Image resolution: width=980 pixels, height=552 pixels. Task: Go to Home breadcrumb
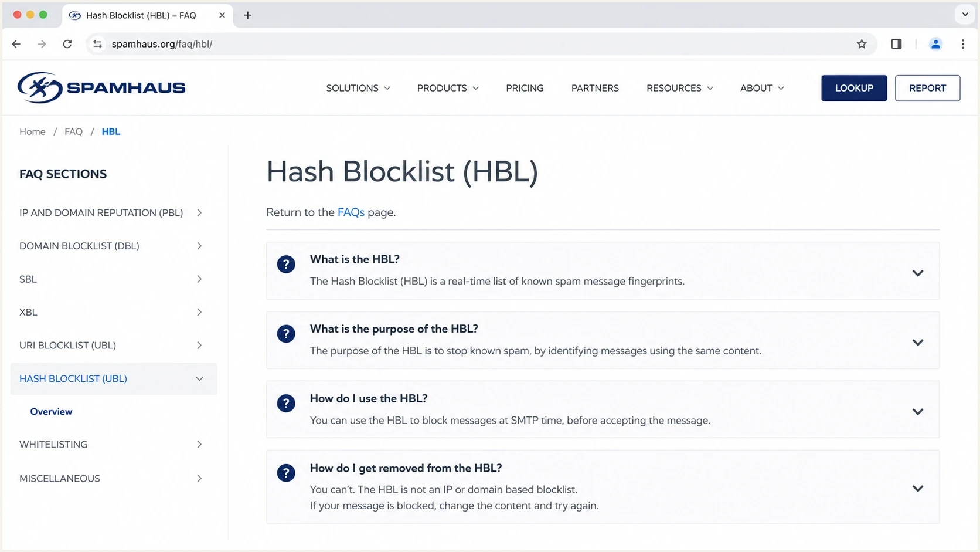pos(32,131)
